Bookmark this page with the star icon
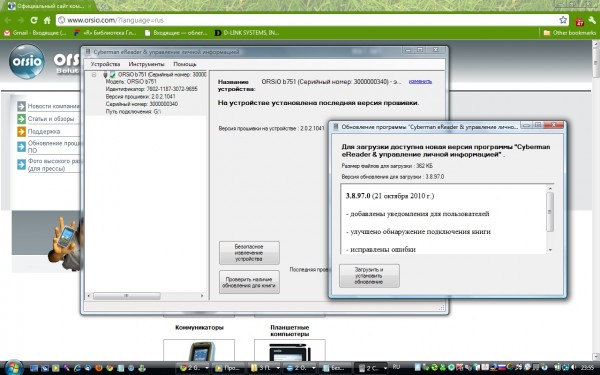Viewport: 600px width, 375px height. (563, 20)
